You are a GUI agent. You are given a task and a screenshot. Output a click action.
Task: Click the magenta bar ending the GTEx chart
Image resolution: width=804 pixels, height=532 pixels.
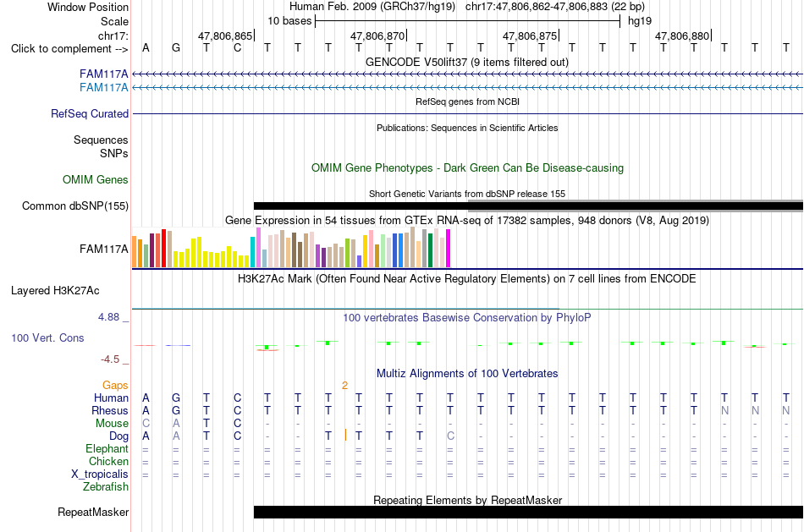coord(449,248)
